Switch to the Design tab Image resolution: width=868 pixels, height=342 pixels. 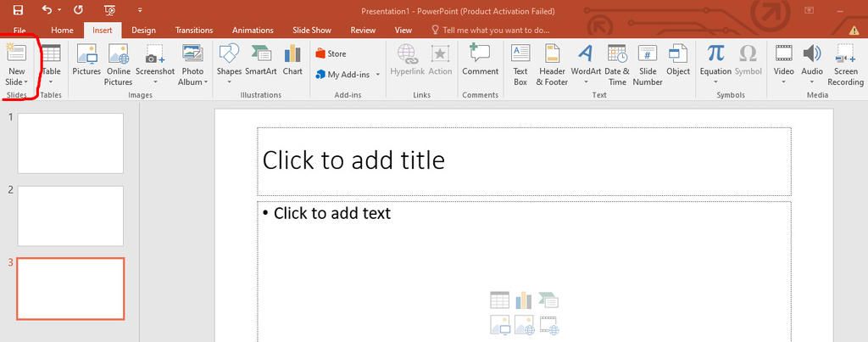pos(143,30)
